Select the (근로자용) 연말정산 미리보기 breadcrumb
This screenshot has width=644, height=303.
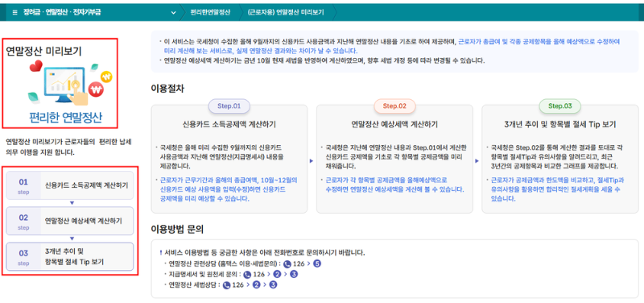coord(286,12)
